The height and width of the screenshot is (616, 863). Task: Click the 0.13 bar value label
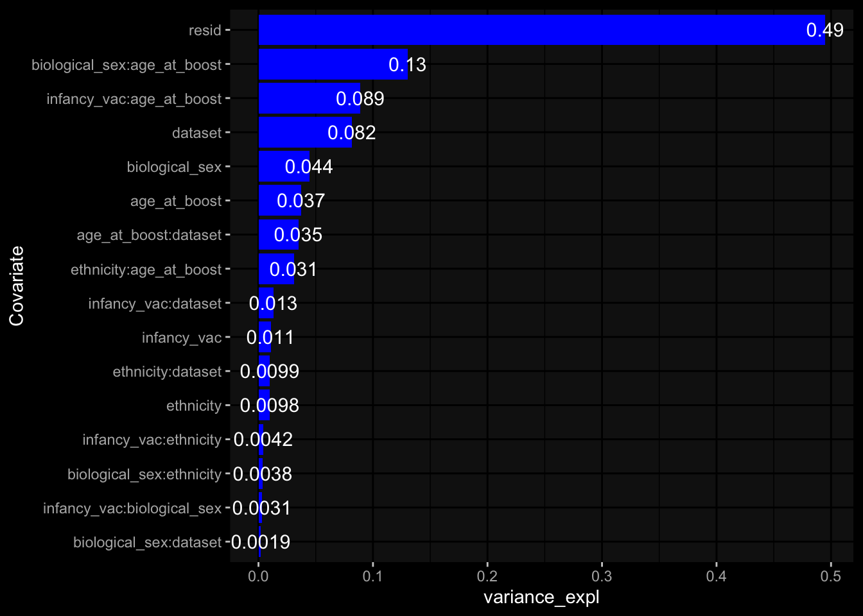click(x=407, y=65)
